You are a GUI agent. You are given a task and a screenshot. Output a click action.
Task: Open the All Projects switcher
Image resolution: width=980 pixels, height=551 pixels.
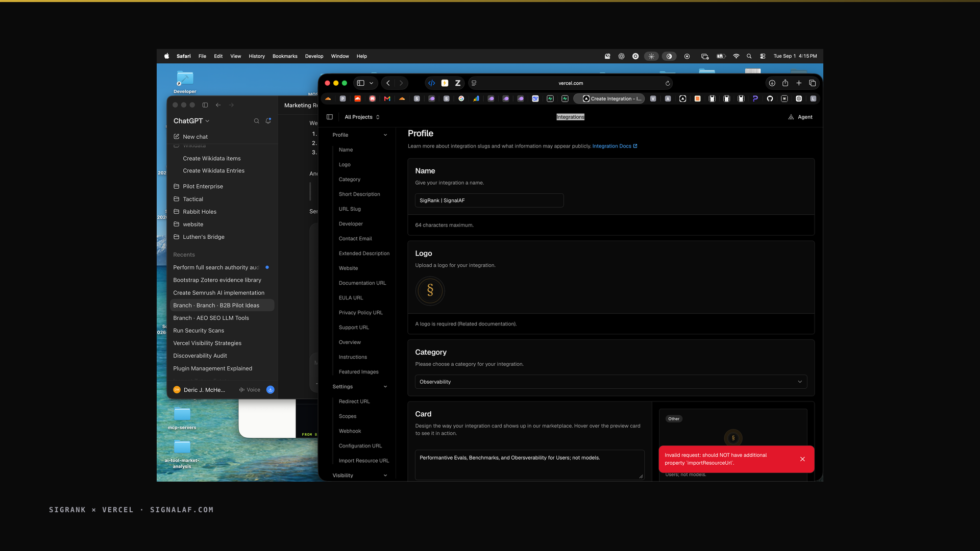point(362,117)
